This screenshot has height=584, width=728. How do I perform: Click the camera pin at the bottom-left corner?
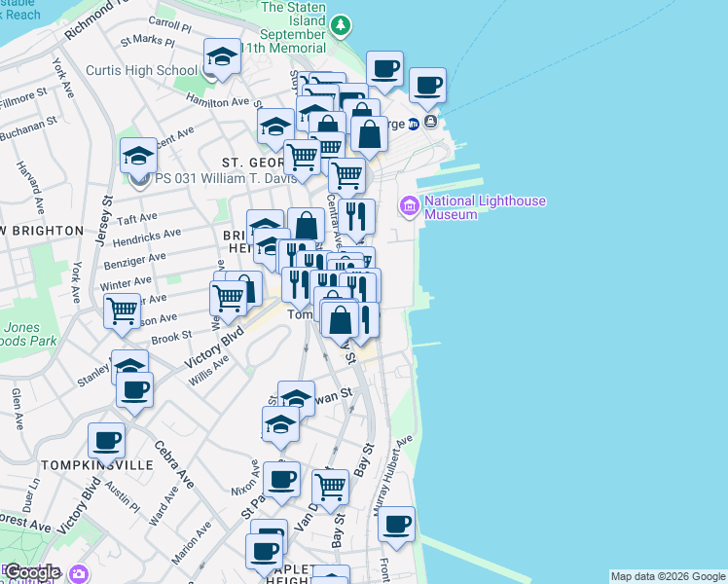pyautogui.click(x=79, y=574)
